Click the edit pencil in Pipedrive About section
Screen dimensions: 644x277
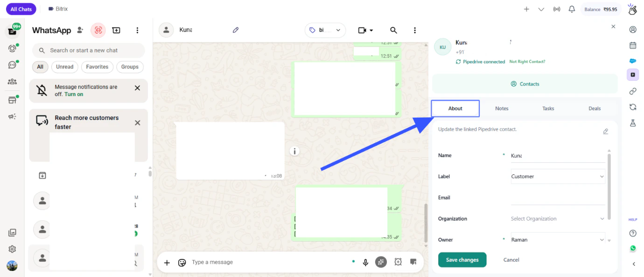tap(606, 132)
